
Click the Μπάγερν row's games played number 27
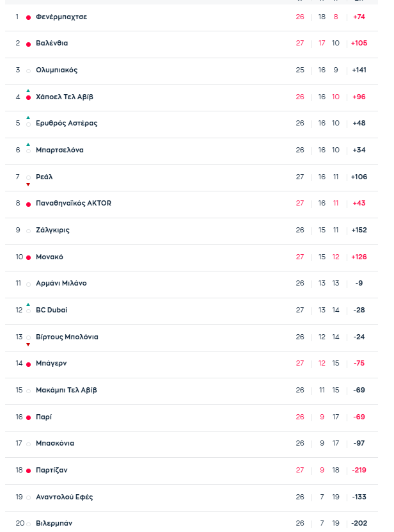pos(300,363)
